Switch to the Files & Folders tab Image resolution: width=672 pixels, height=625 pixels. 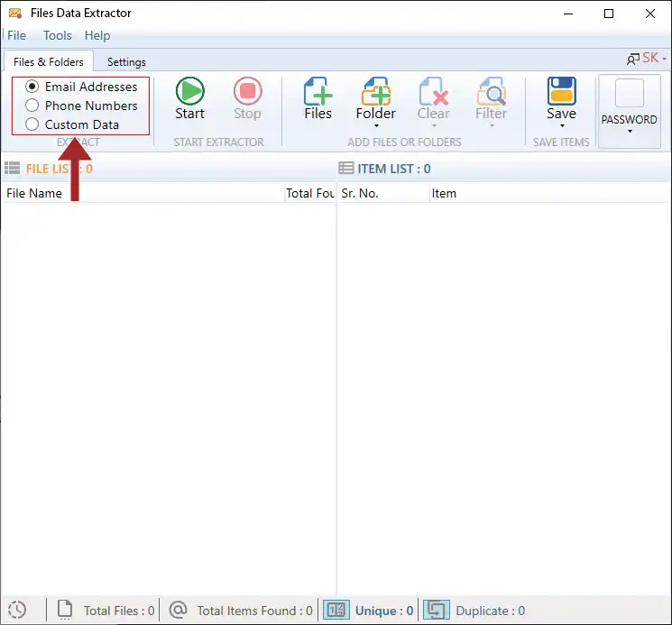click(x=49, y=61)
